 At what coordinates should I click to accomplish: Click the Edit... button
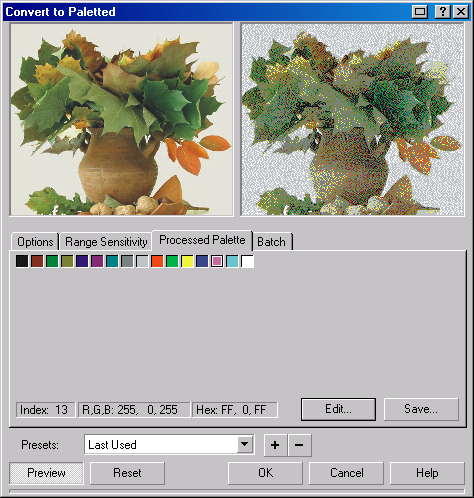click(x=338, y=409)
